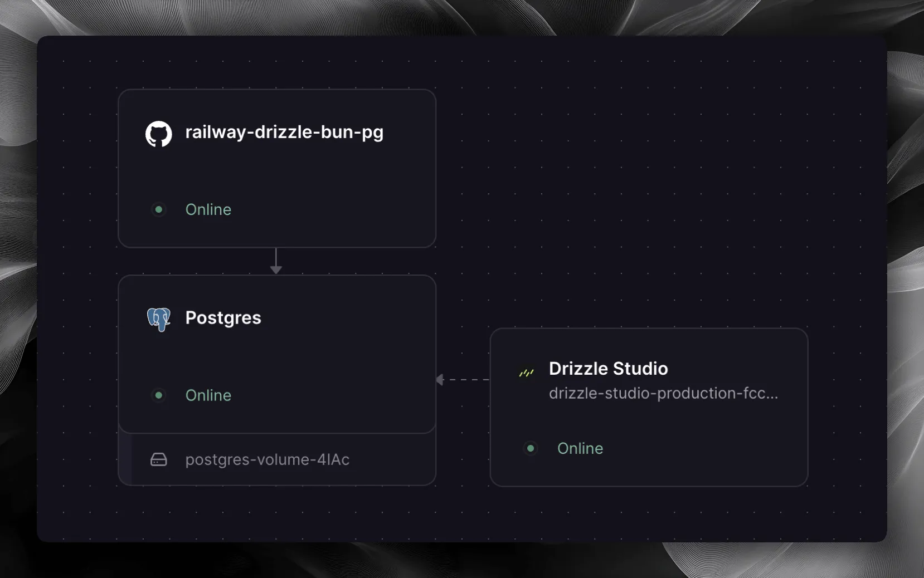Click the volume disk icon
924x578 pixels.
click(x=159, y=459)
